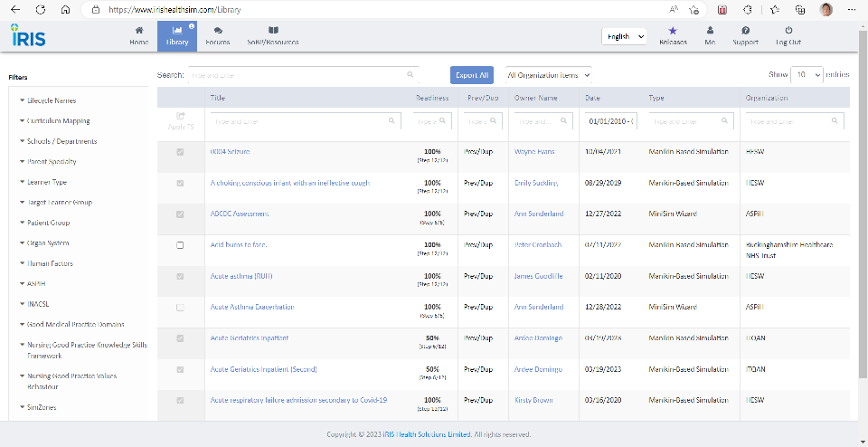Toggle checkbox for Acute Asthma Exacerbation row
Viewport: 868px width, 447px height.
coord(180,307)
